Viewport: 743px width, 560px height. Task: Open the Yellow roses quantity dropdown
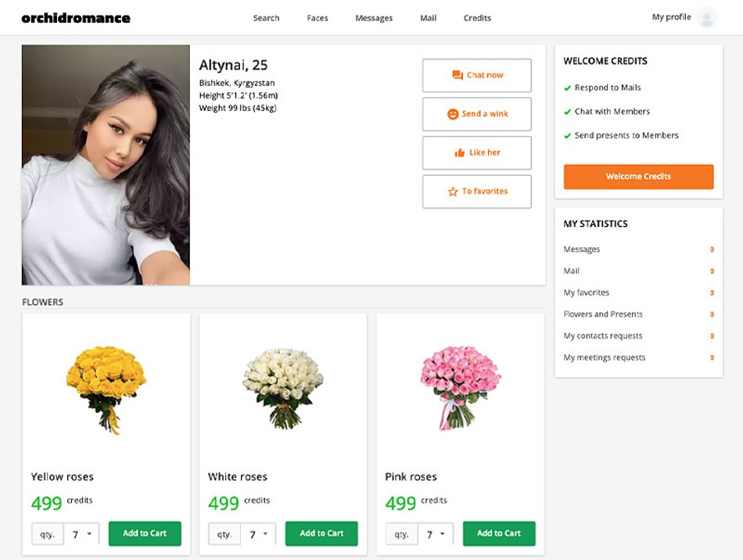[81, 533]
